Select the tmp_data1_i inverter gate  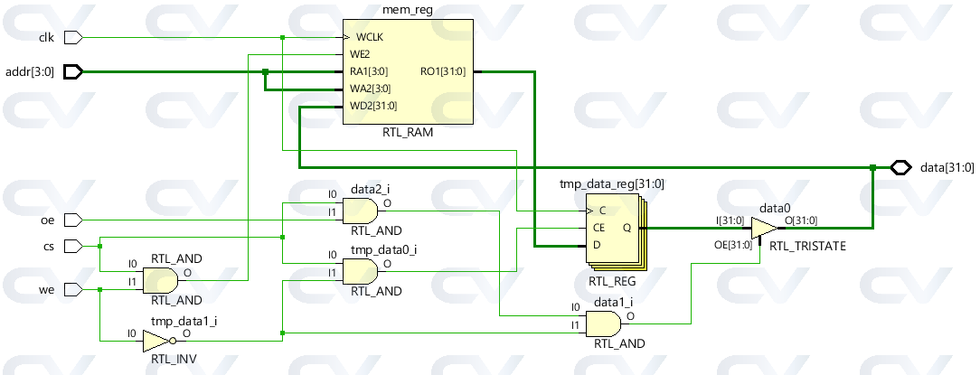159,342
